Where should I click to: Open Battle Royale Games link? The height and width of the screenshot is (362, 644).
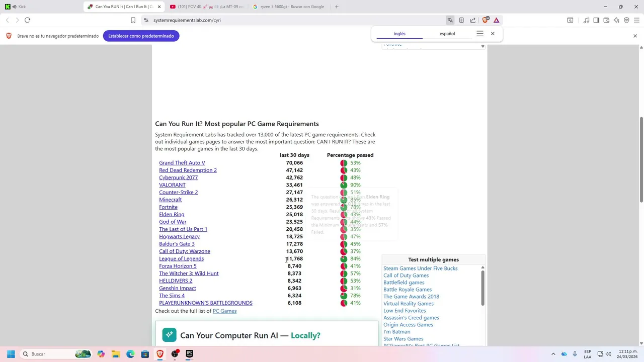(x=408, y=290)
